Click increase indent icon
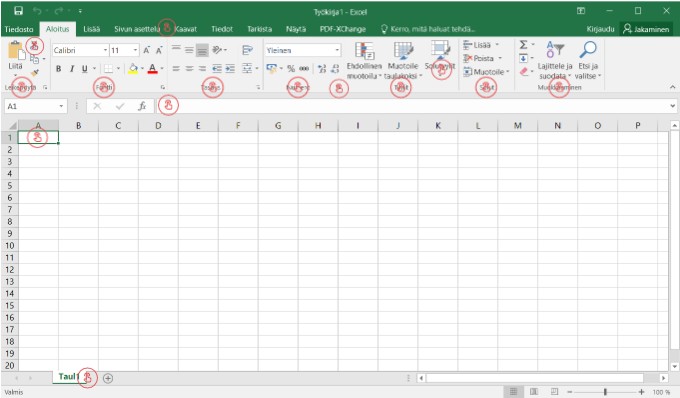The height and width of the screenshot is (398, 680). (230, 69)
